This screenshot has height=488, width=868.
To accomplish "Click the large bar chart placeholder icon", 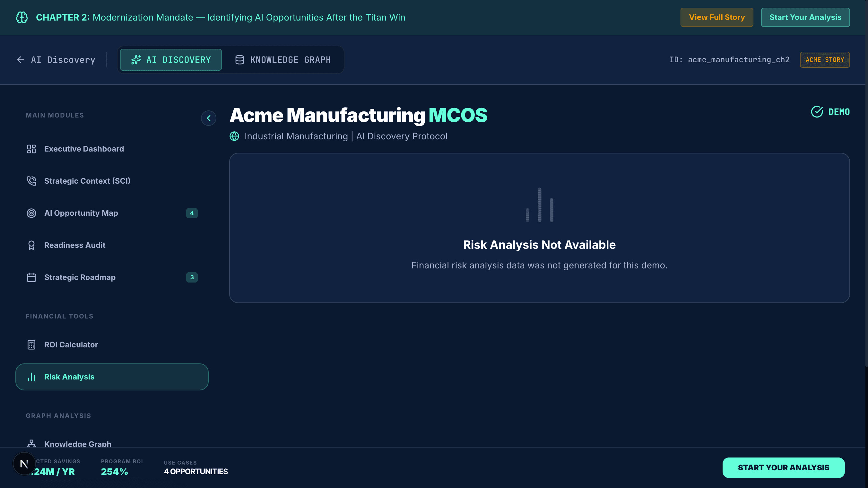I will 540,205.
